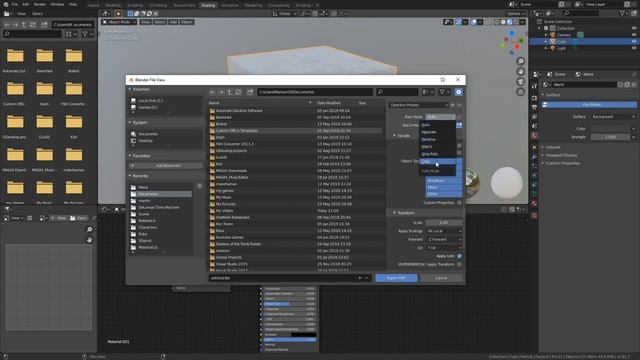The image size is (640, 360).
Task: Click the viewport navigation gizmo
Action: (512, 43)
